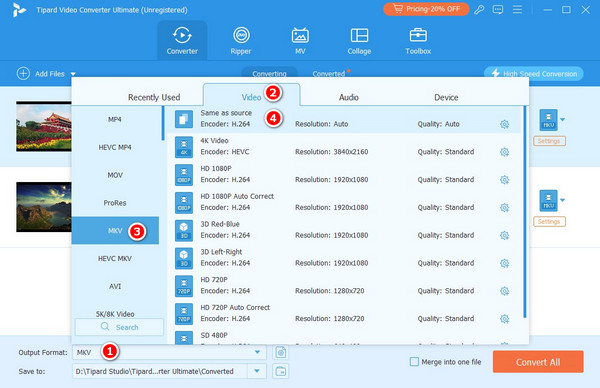Click the search magnifier icon
The width and height of the screenshot is (600, 388).
point(105,327)
